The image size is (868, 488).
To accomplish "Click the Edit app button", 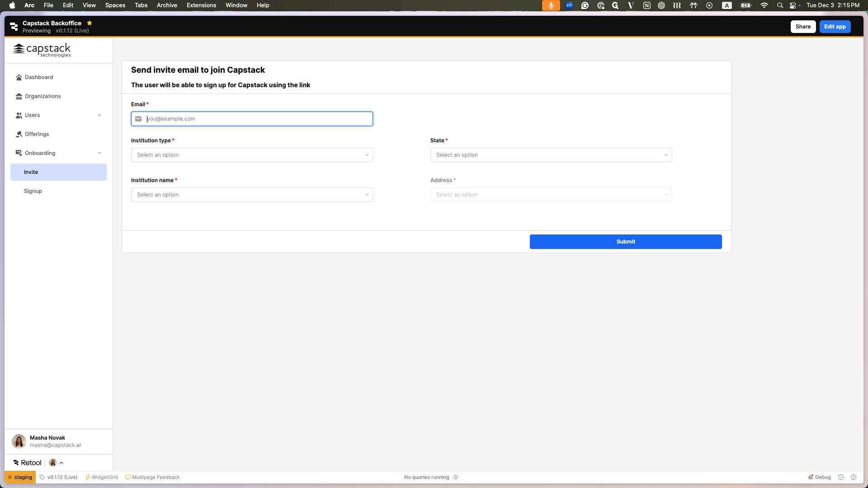I will 835,27.
